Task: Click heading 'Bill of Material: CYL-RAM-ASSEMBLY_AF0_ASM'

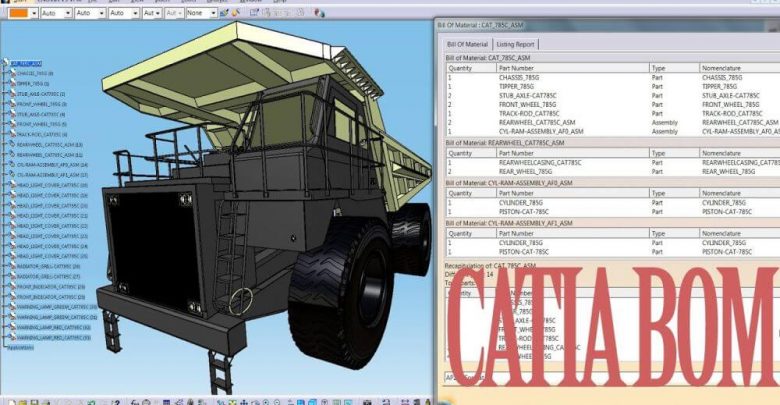Action: point(509,183)
